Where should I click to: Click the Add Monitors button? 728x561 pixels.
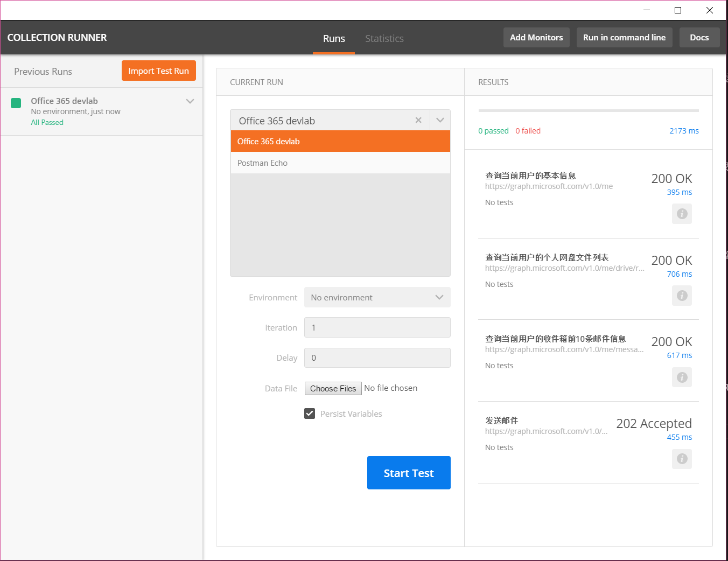536,37
